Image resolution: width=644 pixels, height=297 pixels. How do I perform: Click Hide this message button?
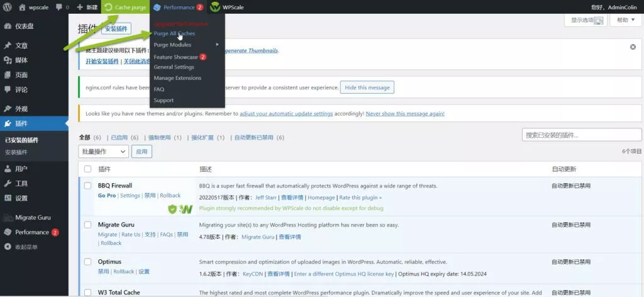(367, 87)
